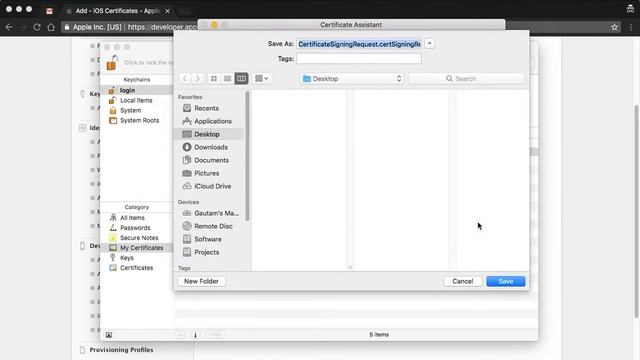Click the Tags input field

tap(359, 59)
